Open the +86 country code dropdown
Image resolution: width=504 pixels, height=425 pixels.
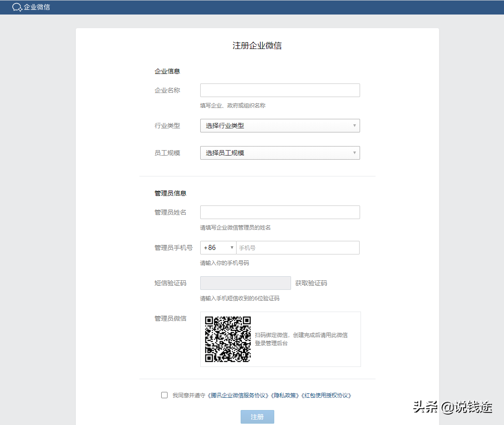coord(217,248)
